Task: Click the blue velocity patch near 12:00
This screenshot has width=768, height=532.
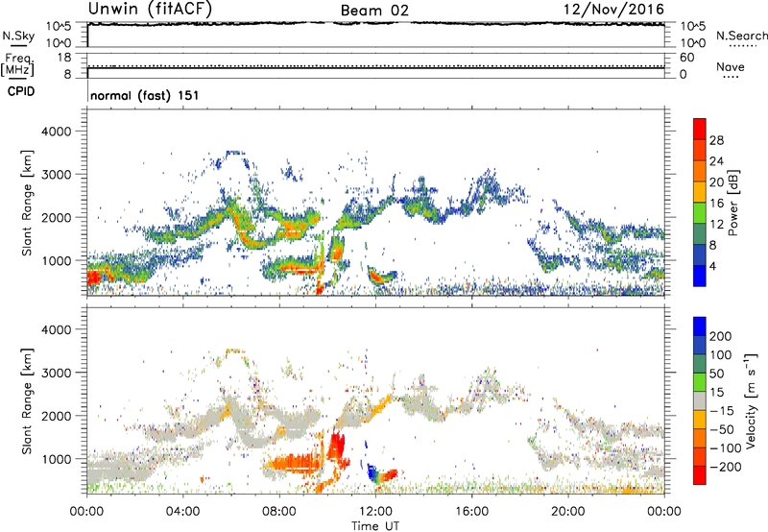Action: [371, 472]
